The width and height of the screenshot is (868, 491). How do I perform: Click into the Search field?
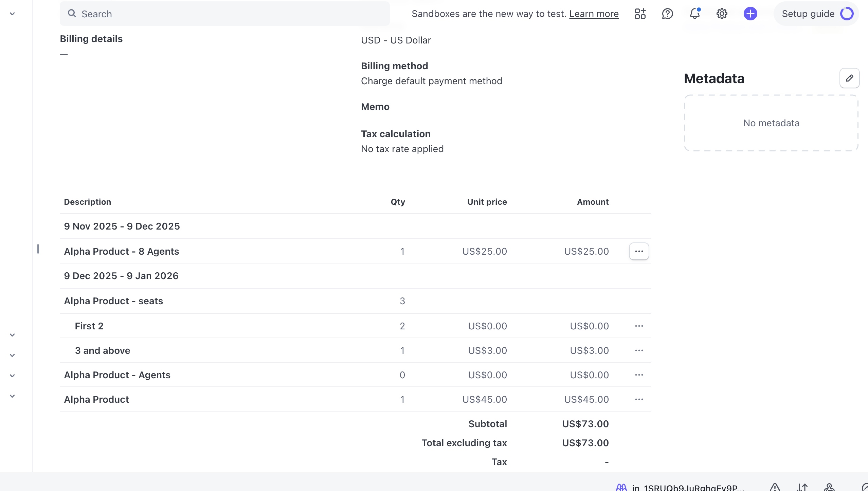[224, 14]
